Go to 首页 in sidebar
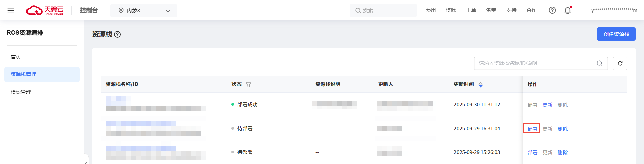The width and height of the screenshot is (644, 164). pyautogui.click(x=16, y=57)
